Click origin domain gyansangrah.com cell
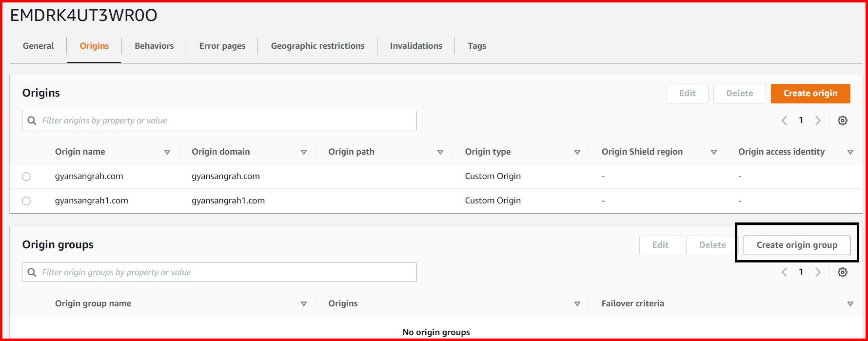The width and height of the screenshot is (868, 341). (x=225, y=176)
